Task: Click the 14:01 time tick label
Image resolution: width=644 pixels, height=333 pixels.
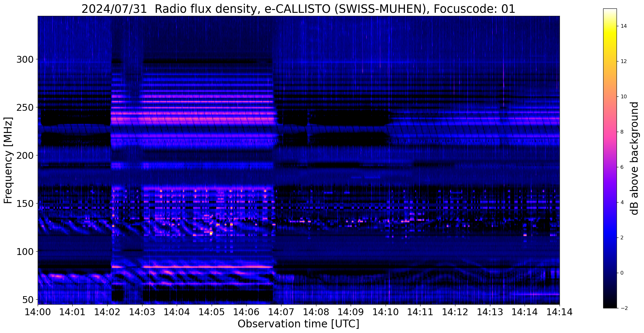Action: tap(73, 312)
